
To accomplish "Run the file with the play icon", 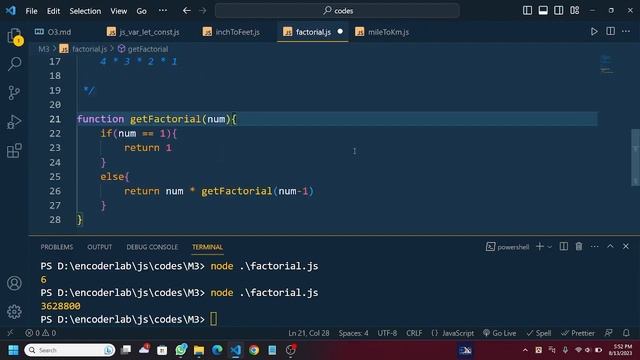I will pyautogui.click(x=594, y=32).
